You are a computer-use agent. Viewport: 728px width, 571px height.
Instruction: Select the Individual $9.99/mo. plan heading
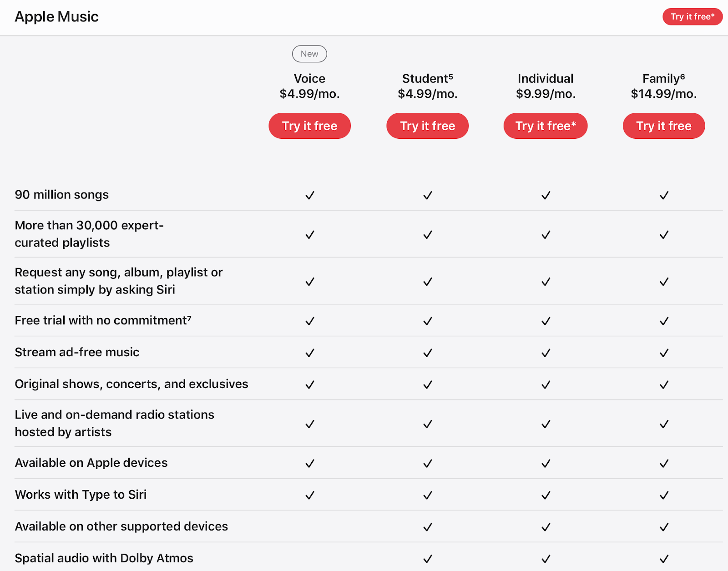(546, 86)
